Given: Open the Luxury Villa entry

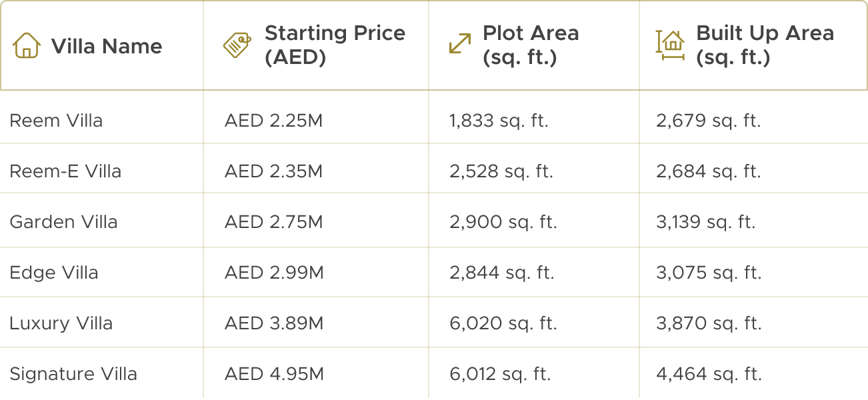Looking at the screenshot, I should [x=61, y=323].
